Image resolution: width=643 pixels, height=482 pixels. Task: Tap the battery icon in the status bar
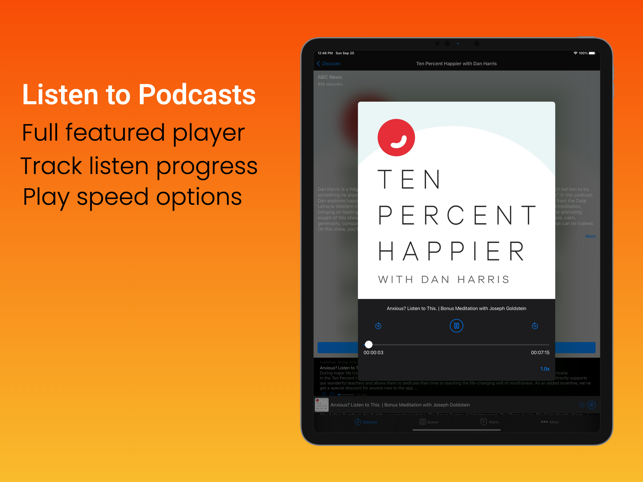coord(592,53)
